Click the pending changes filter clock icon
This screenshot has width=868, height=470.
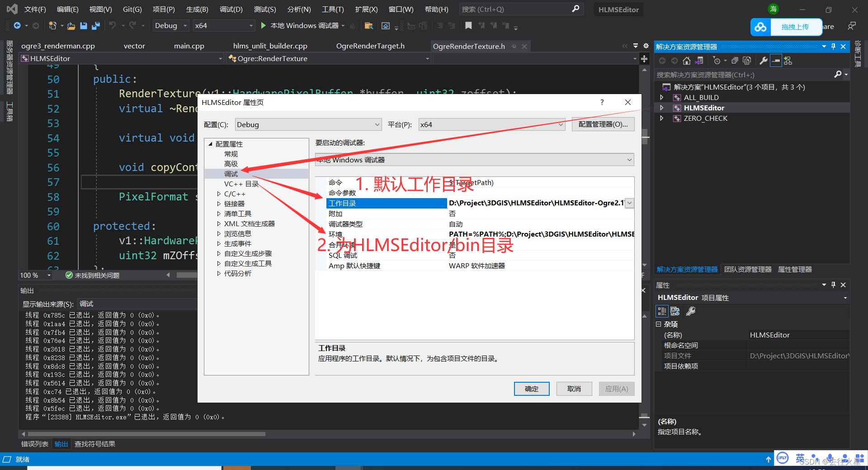pos(717,61)
